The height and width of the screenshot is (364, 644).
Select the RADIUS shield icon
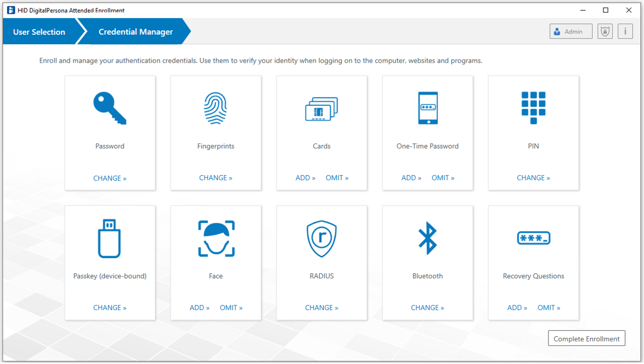tap(321, 239)
